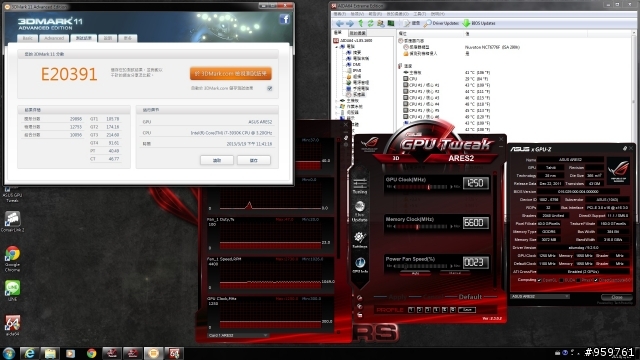The width and height of the screenshot is (640, 360).
Task: Click Save in the GPU Tweak profile bar
Action: pyautogui.click(x=467, y=310)
